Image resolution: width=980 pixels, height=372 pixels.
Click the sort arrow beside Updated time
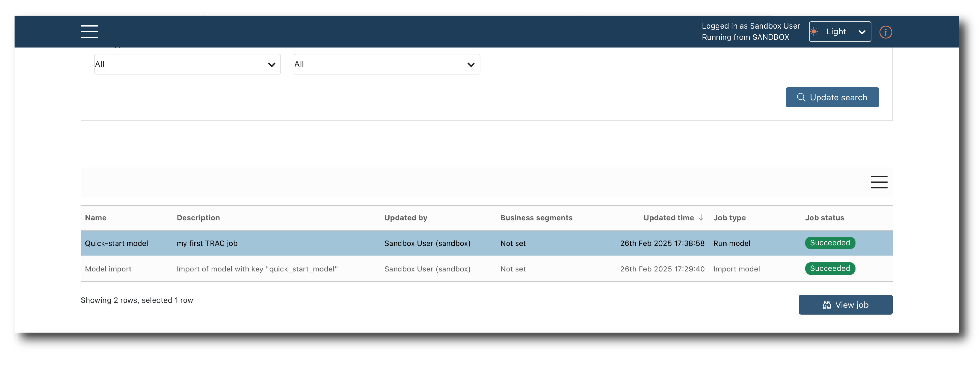tap(701, 217)
